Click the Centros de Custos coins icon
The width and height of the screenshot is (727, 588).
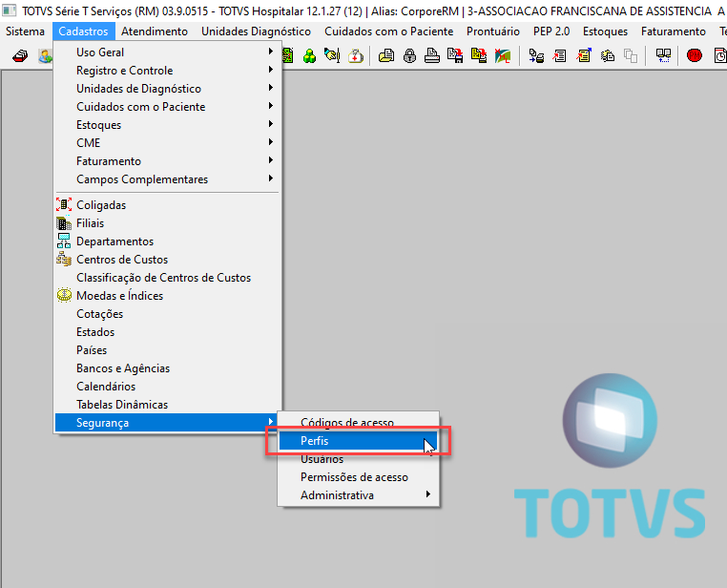coord(64,260)
